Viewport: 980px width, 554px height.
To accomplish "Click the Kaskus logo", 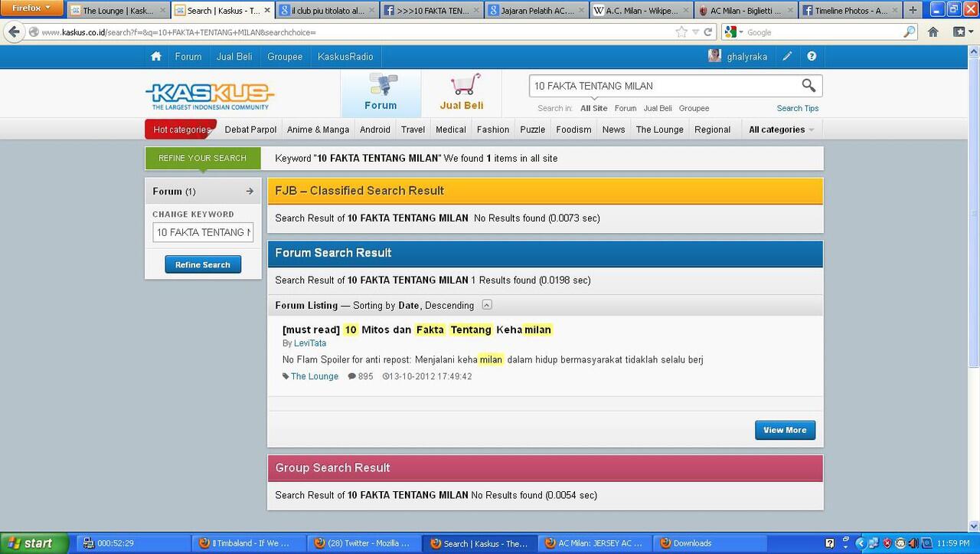I will pyautogui.click(x=210, y=96).
